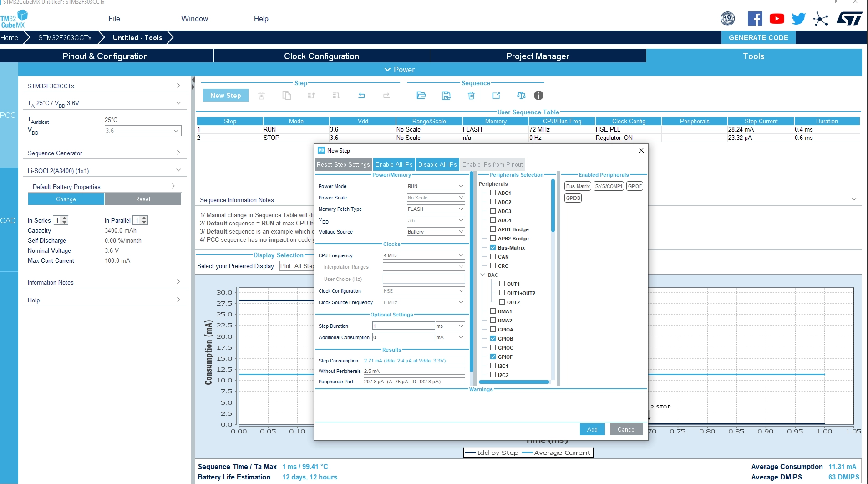Enable the ADC3 peripheral checkbox
Screen dimensions: 868x484
pos(493,211)
